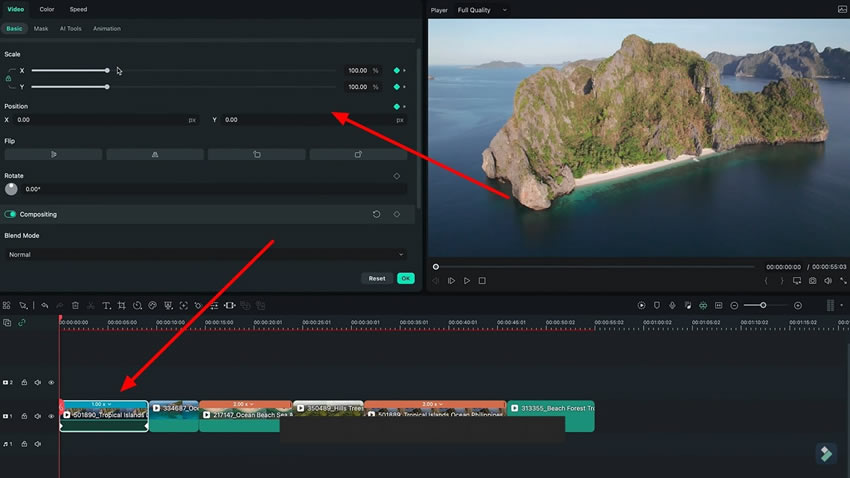Enter fullscreen preview in the player
This screenshot has width=850, height=478.
point(843,281)
